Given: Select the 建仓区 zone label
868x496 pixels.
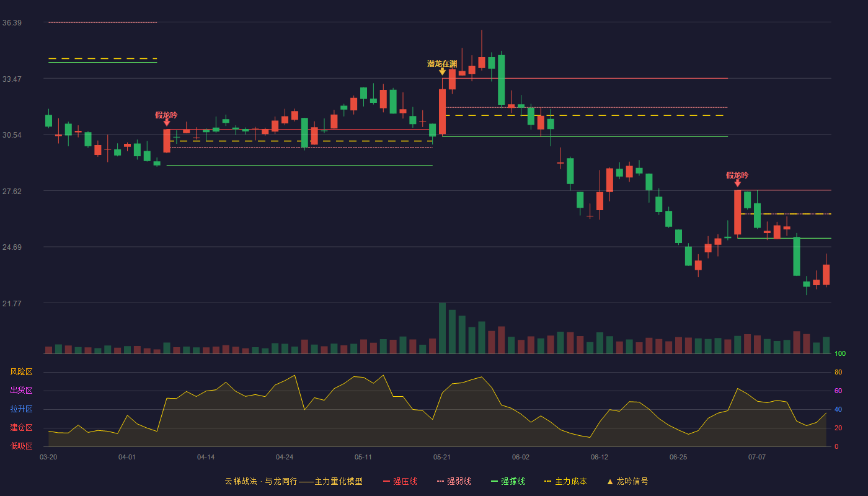Looking at the screenshot, I should click(x=21, y=428).
